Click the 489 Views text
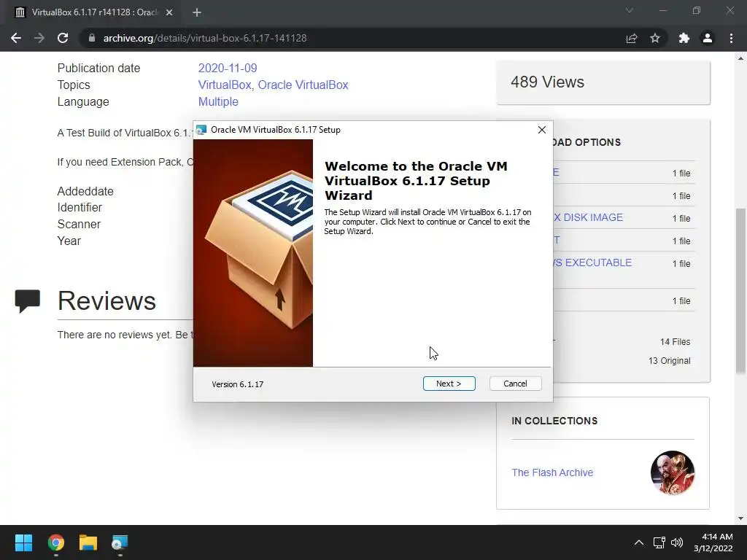Viewport: 747px width, 560px height. pos(547,82)
